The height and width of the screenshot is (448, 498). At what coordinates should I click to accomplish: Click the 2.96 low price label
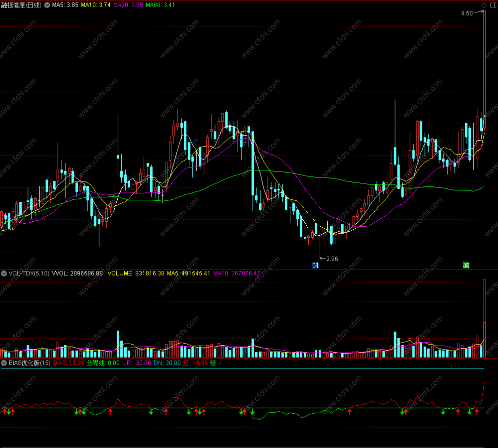pyautogui.click(x=332, y=259)
